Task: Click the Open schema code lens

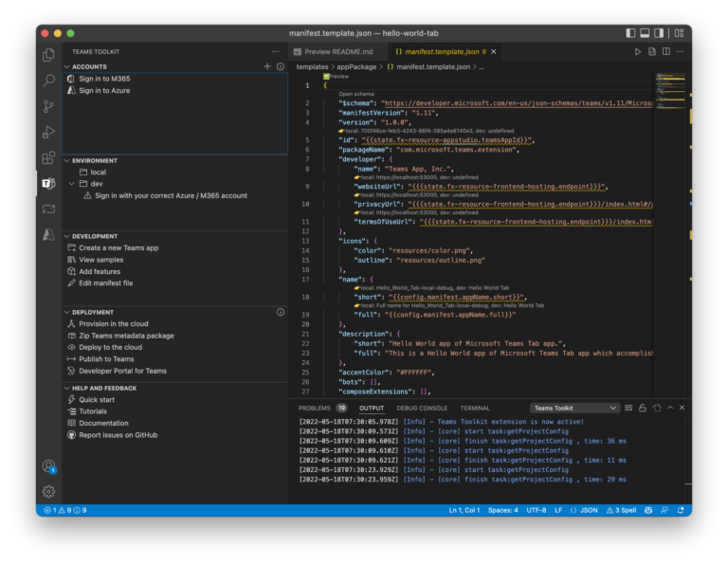Action: point(356,94)
